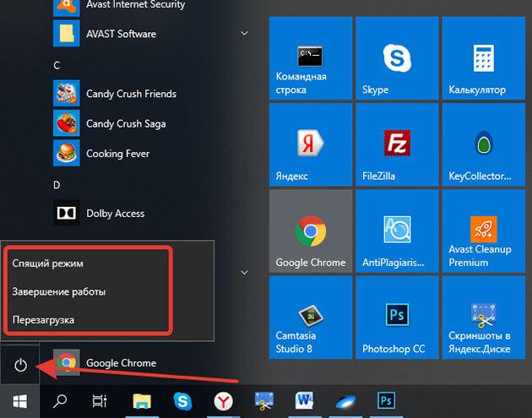The height and width of the screenshot is (418, 532).
Task: Open Скриншоты в Яндекс.Диске tile
Action: [484, 318]
